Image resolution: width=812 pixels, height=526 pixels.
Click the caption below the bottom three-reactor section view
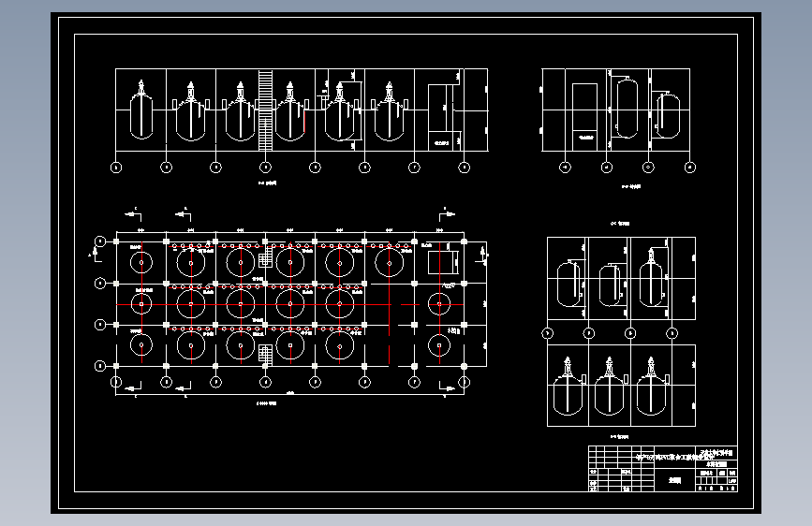619,437
